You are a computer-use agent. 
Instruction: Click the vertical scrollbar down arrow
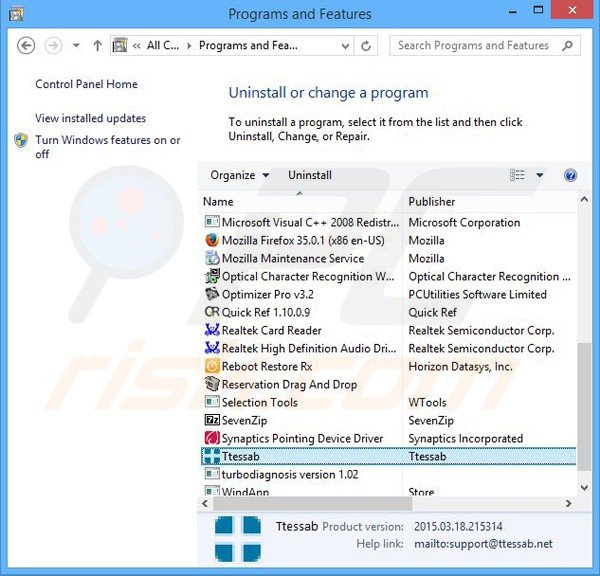584,488
